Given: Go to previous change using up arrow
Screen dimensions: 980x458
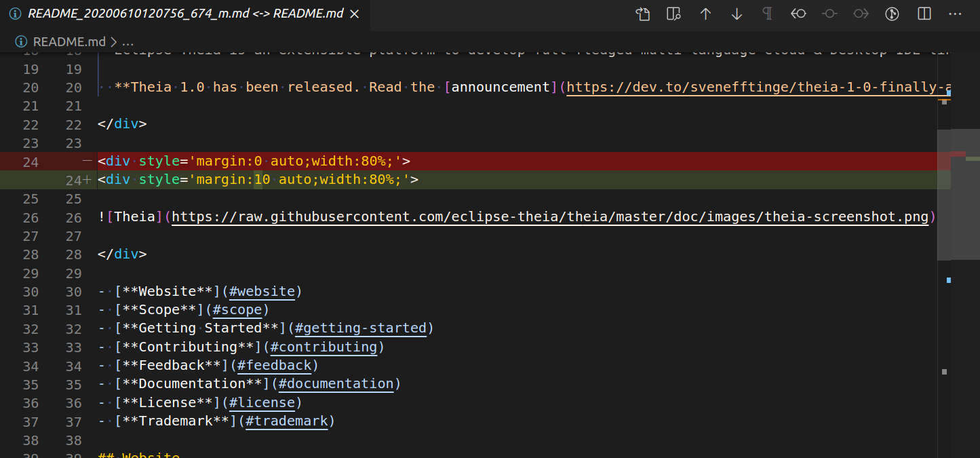Looking at the screenshot, I should [705, 14].
